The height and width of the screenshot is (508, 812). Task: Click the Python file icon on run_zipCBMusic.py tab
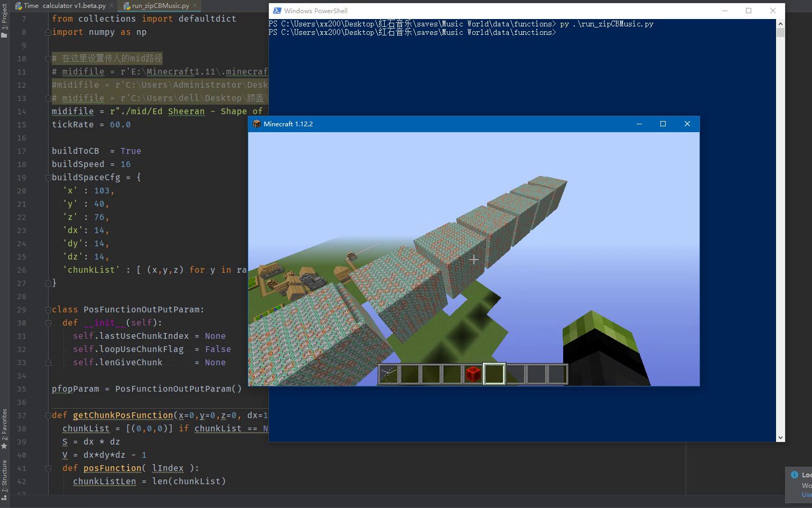(x=127, y=6)
